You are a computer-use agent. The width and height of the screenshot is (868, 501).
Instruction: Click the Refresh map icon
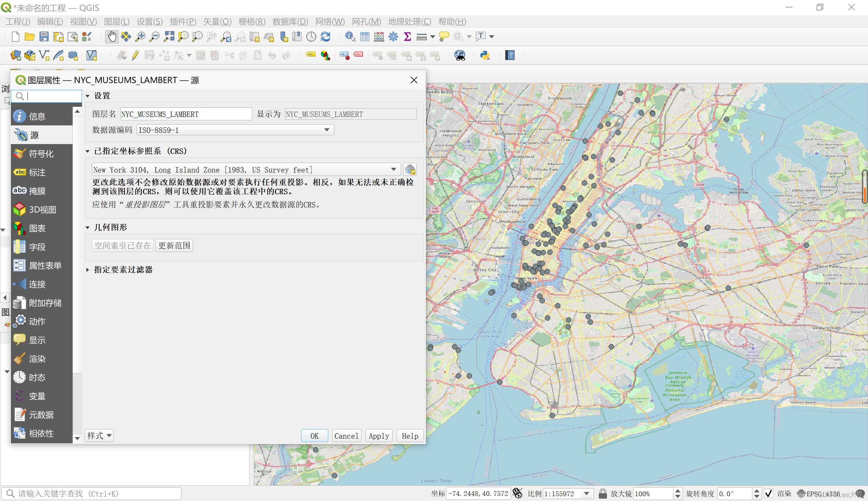pos(325,37)
